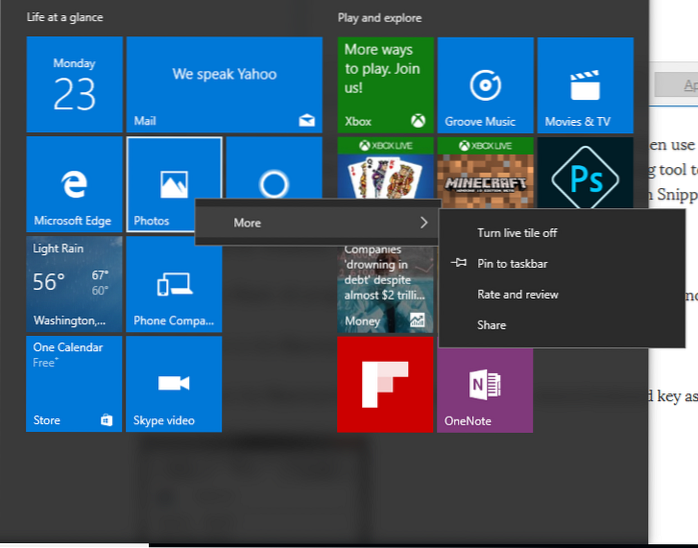Open the Flipboard red tile
This screenshot has height=548, width=698.
386,384
